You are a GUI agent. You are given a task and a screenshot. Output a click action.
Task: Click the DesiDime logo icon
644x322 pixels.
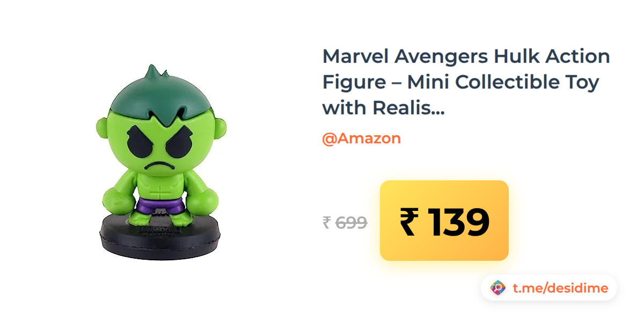(498, 288)
